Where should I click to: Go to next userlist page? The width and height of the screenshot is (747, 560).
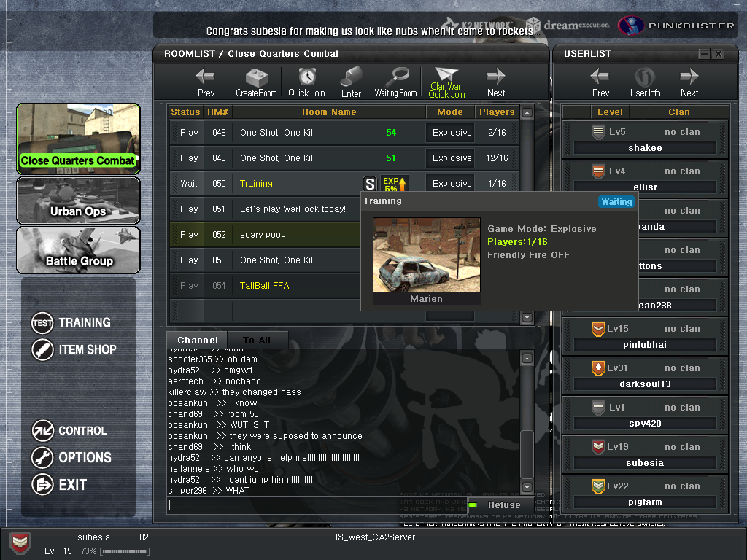coord(689,82)
